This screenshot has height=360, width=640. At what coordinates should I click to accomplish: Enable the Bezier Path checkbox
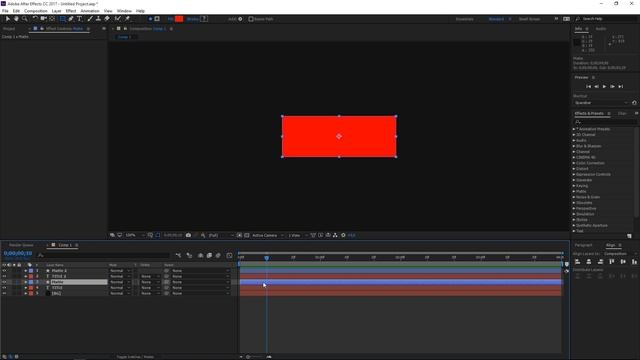pyautogui.click(x=251, y=19)
